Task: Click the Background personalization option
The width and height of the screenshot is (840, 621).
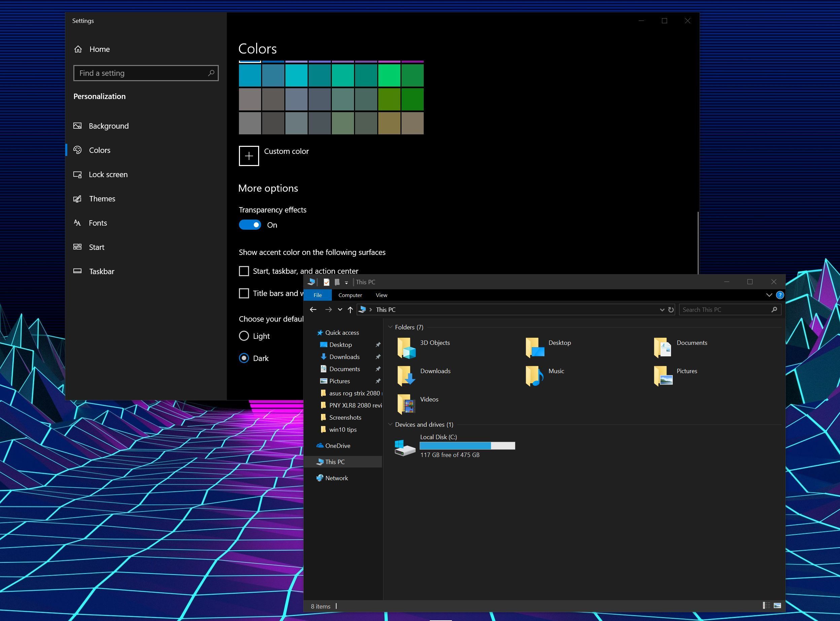Action: click(x=108, y=125)
